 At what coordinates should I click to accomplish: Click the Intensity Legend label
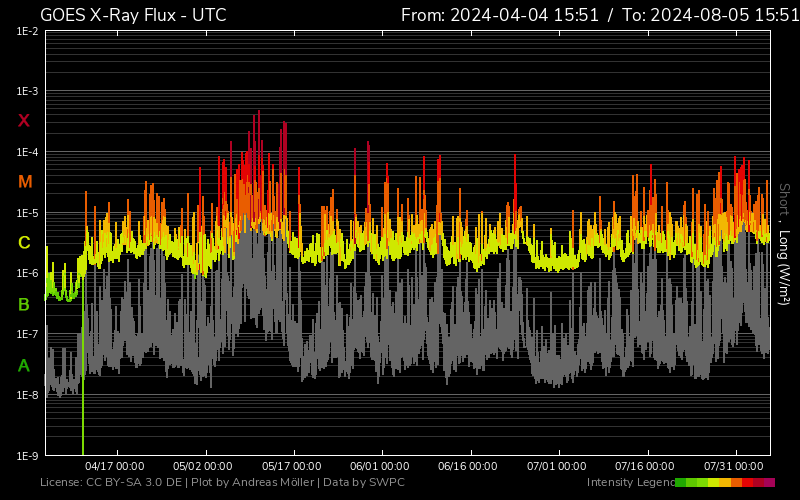click(x=629, y=483)
